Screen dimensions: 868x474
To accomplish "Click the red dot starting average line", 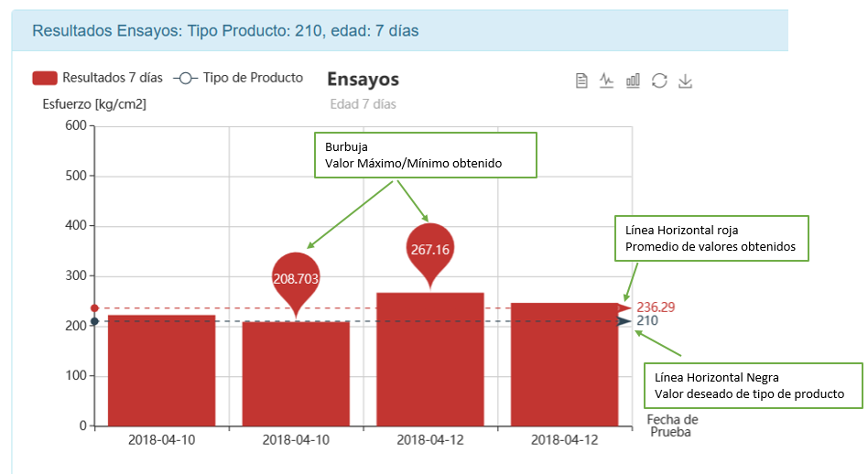I will 94,308.
